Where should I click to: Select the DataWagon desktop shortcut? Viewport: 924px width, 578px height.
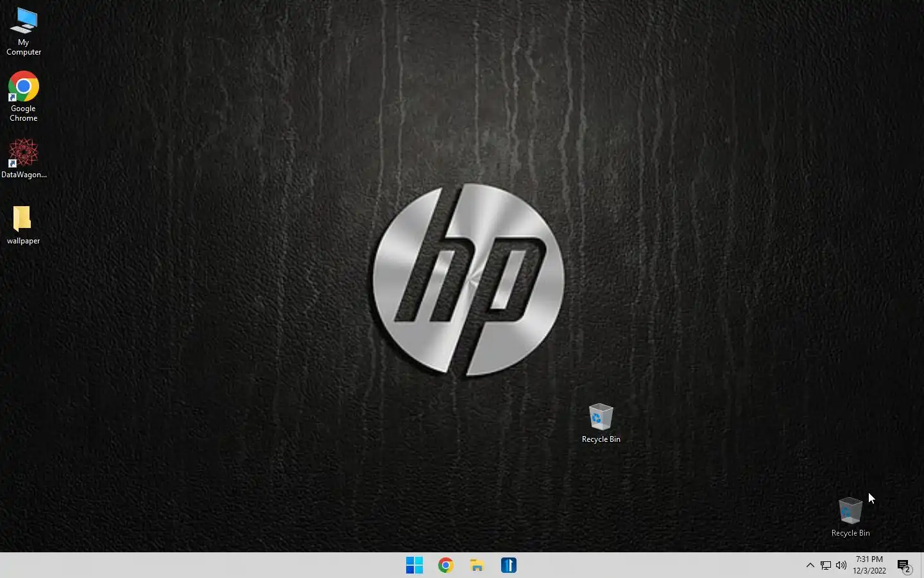24,159
